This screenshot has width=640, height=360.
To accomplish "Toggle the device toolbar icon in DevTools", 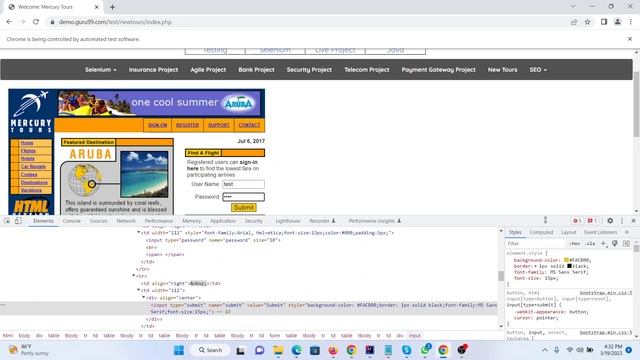I will pos(18,221).
